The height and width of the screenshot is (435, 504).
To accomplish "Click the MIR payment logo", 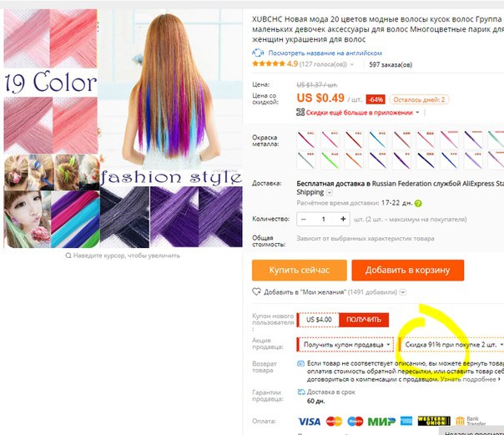I will tap(381, 421).
